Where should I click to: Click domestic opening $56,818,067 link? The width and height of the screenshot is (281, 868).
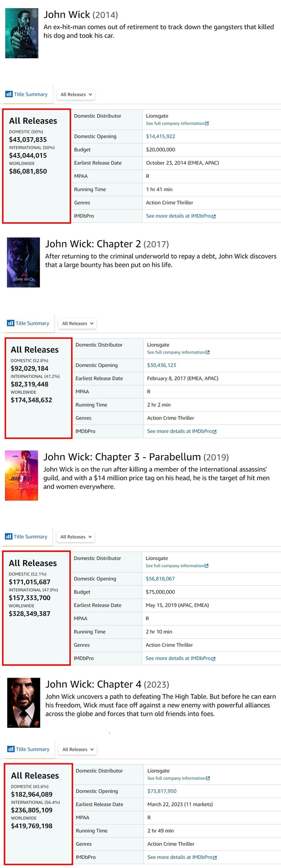[160, 579]
